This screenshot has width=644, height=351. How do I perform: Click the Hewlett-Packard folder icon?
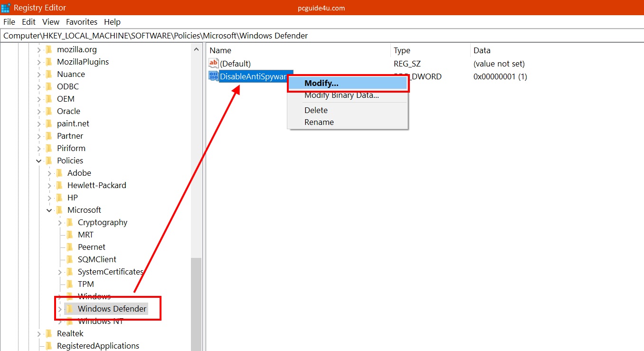(59, 185)
